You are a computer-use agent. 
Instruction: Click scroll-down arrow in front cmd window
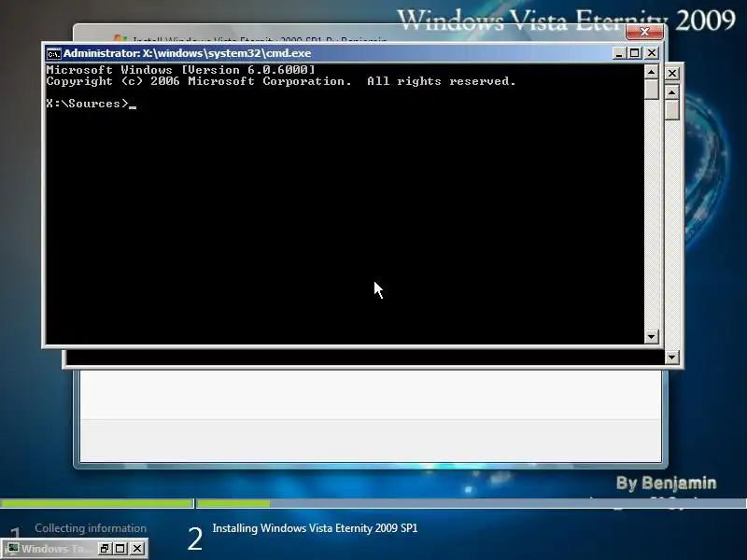651,337
